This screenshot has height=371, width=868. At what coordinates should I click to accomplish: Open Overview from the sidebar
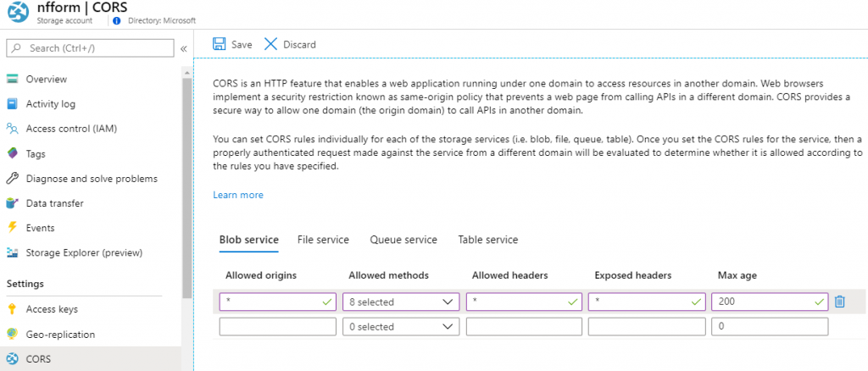[x=46, y=79]
